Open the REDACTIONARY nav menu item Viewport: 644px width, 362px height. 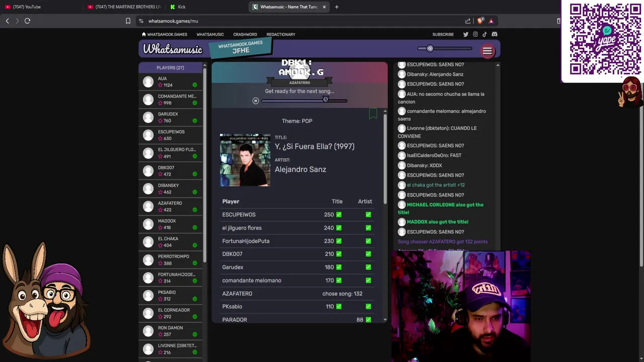tap(281, 35)
